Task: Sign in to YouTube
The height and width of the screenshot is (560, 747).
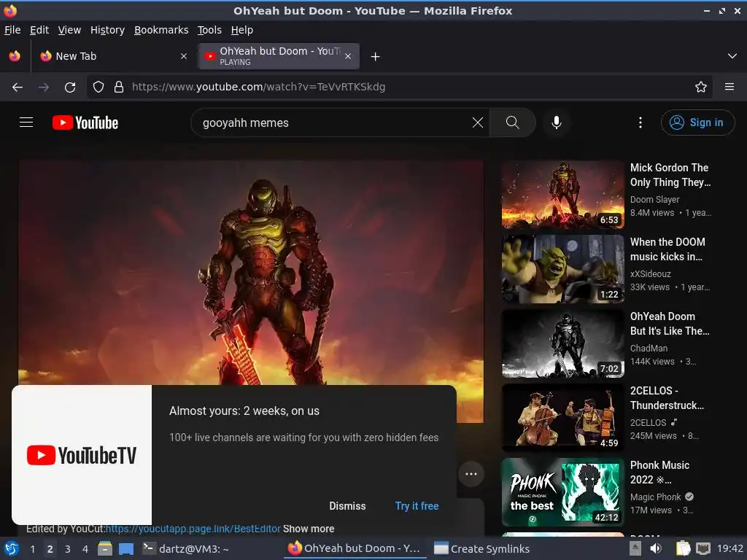Action: [x=697, y=122]
